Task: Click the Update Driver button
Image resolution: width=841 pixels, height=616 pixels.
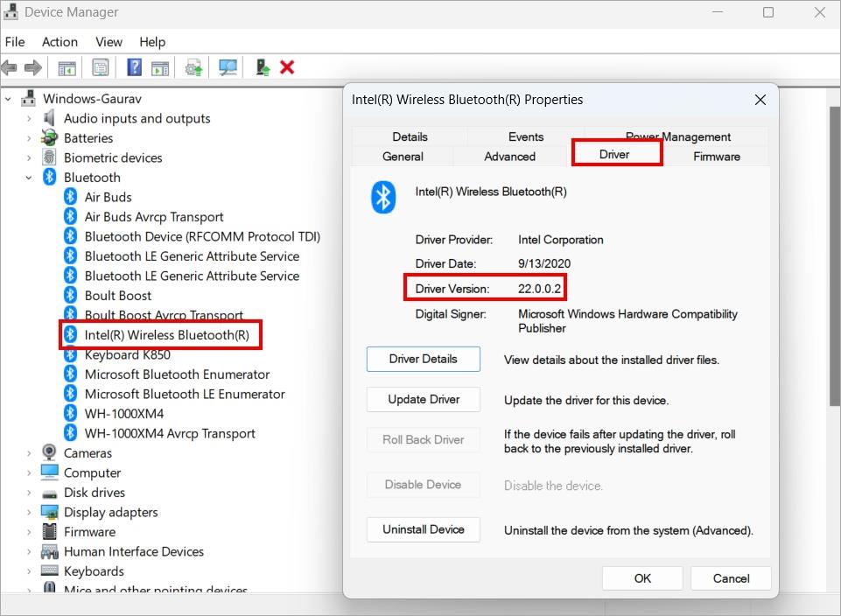Action: click(424, 399)
